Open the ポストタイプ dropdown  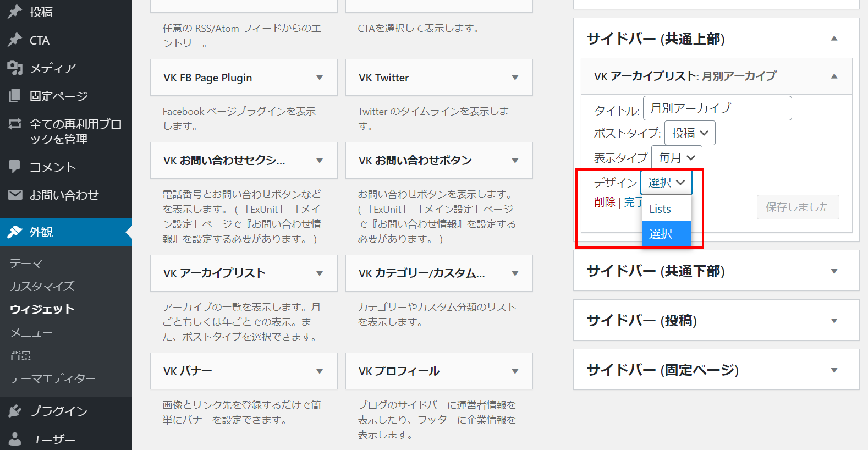click(x=690, y=133)
